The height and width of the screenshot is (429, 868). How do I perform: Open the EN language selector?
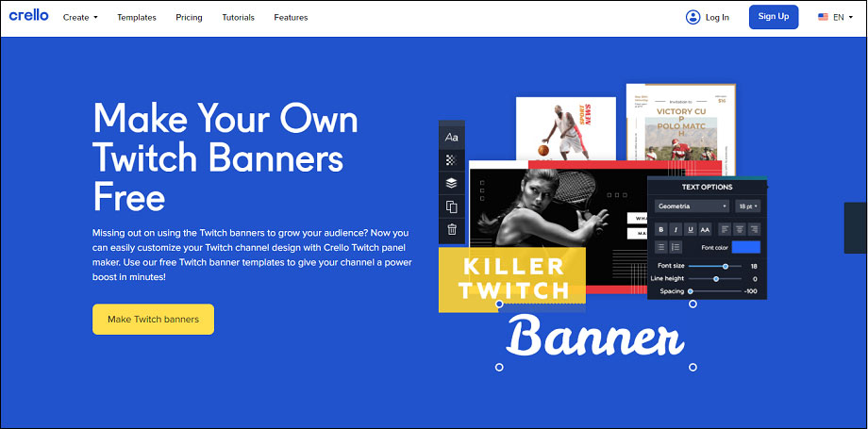(x=835, y=17)
